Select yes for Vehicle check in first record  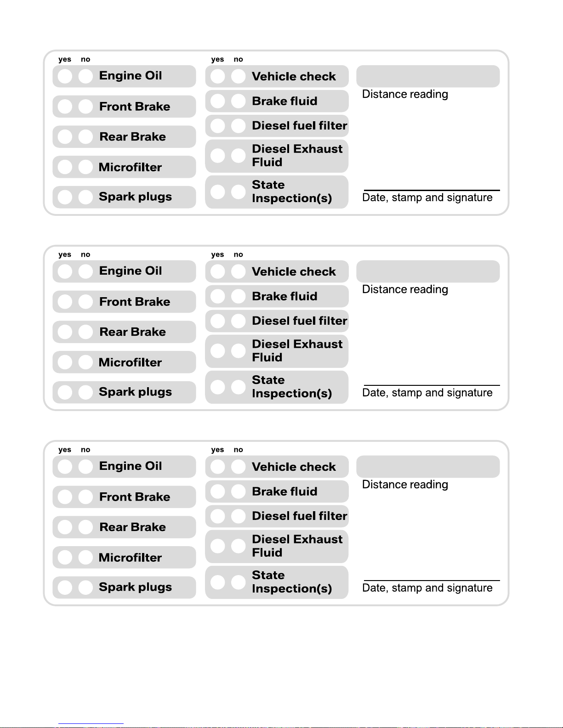[218, 76]
